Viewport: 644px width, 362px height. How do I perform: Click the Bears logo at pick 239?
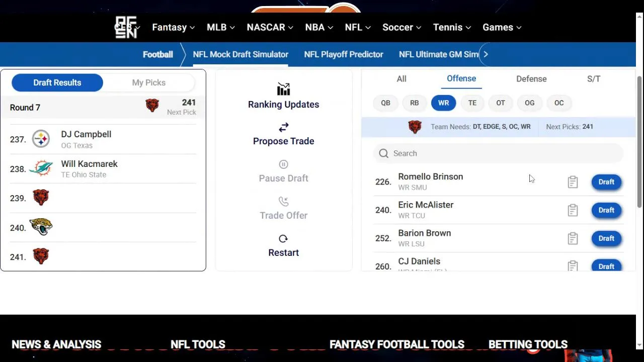[x=41, y=198]
